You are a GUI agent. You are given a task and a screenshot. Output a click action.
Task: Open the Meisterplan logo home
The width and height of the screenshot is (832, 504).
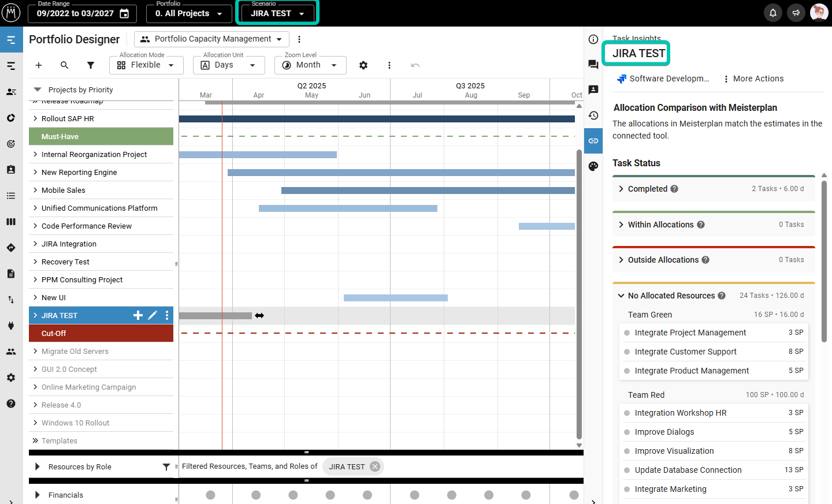click(11, 13)
